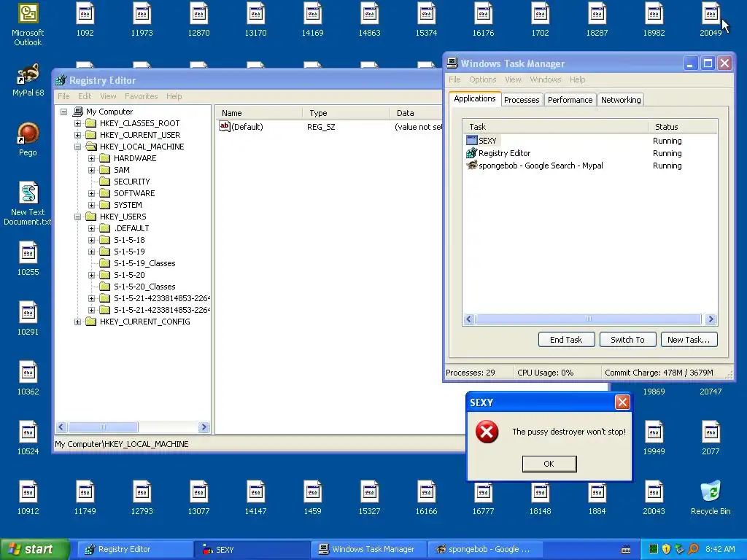Collapse HKEY_USERS key
Image resolution: width=747 pixels, height=560 pixels.
point(77,217)
